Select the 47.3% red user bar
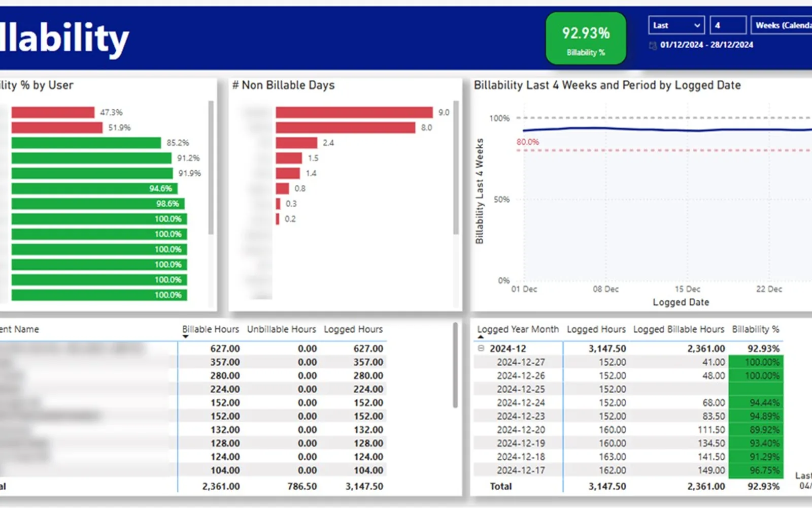The height and width of the screenshot is (508, 812). pos(53,112)
